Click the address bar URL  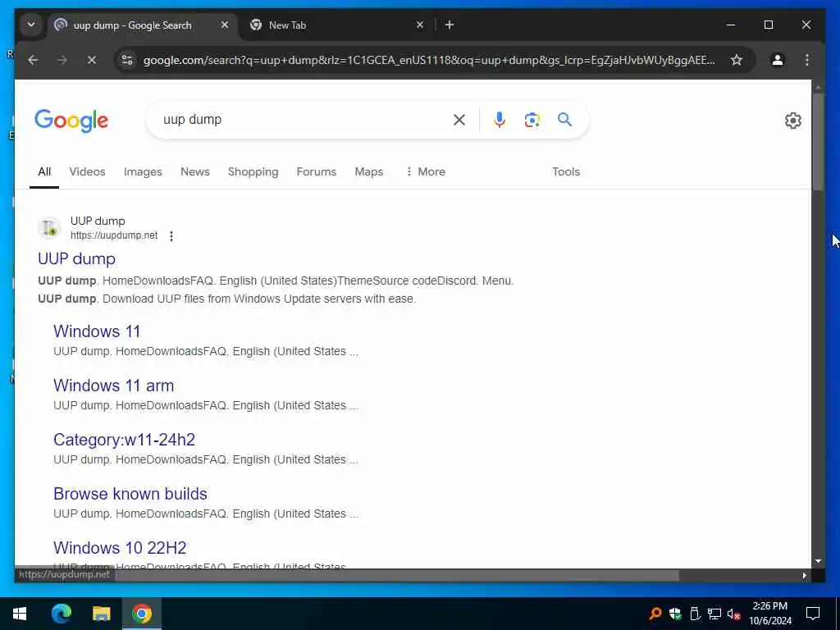click(428, 60)
